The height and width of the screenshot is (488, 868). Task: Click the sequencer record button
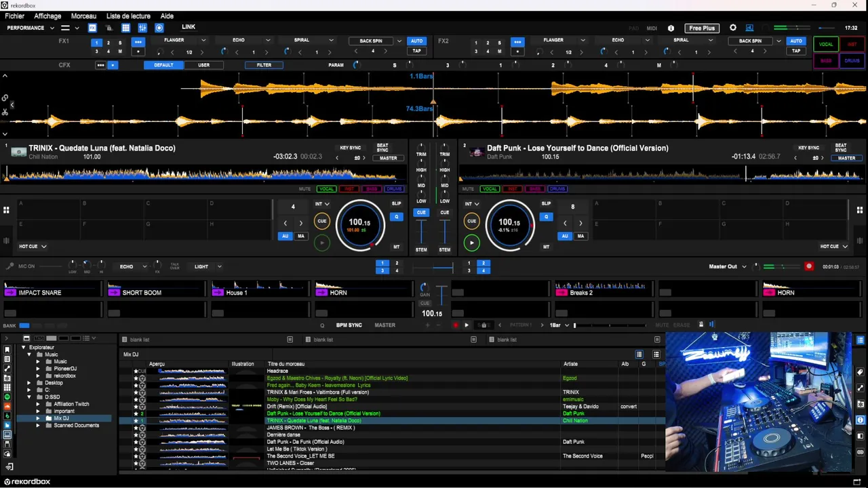455,325
